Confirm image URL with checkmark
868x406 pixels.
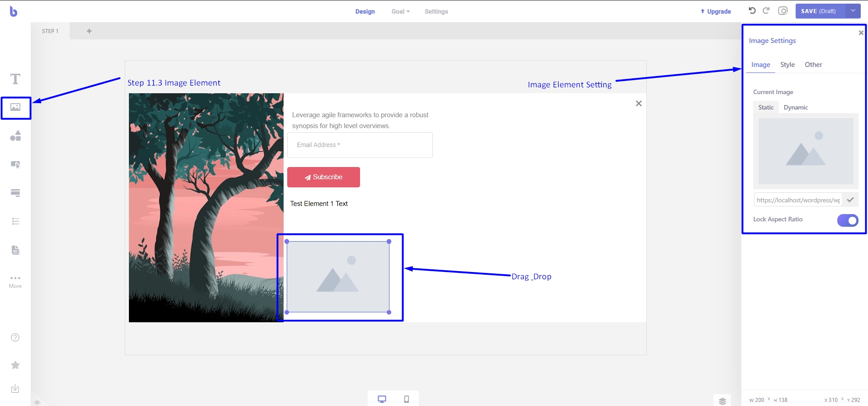[x=850, y=200]
